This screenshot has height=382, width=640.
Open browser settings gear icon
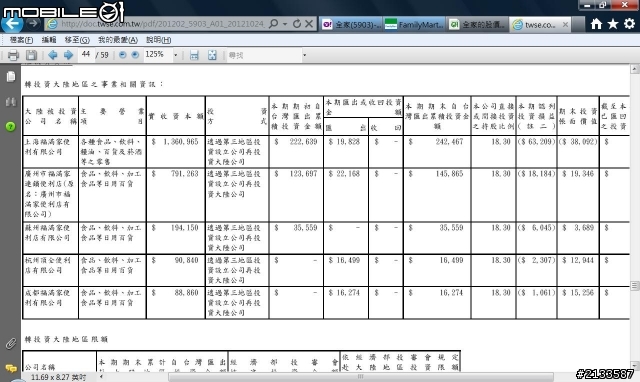[x=630, y=24]
